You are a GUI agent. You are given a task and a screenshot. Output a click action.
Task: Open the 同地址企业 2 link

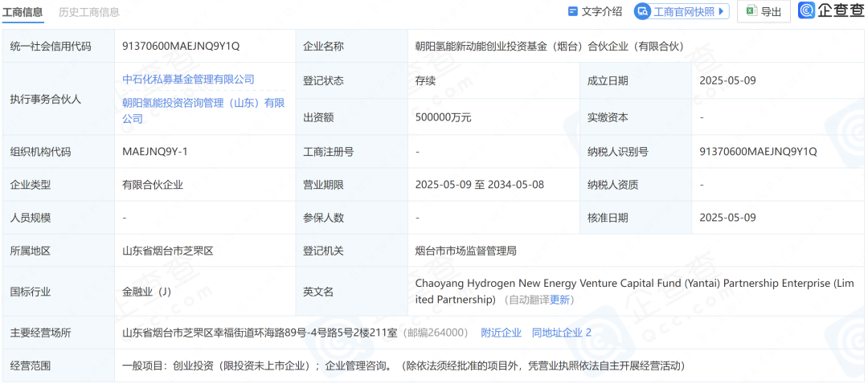561,333
